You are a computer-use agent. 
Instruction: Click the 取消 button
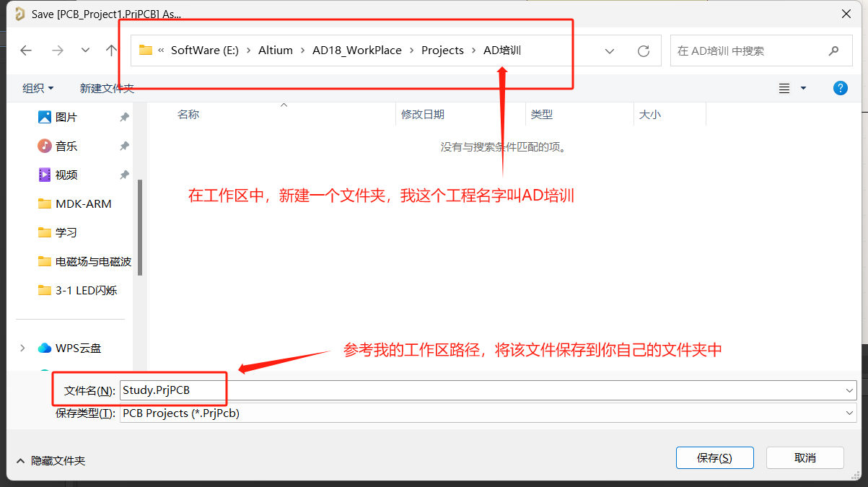[805, 457]
